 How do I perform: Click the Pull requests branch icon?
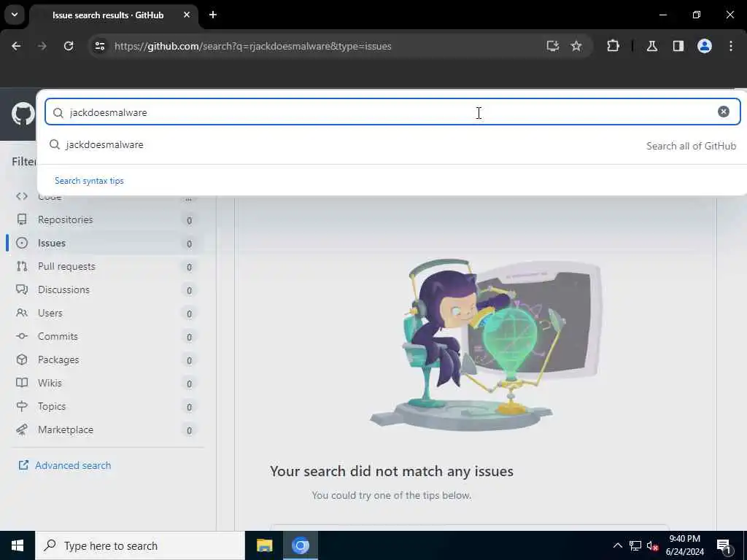[22, 266]
